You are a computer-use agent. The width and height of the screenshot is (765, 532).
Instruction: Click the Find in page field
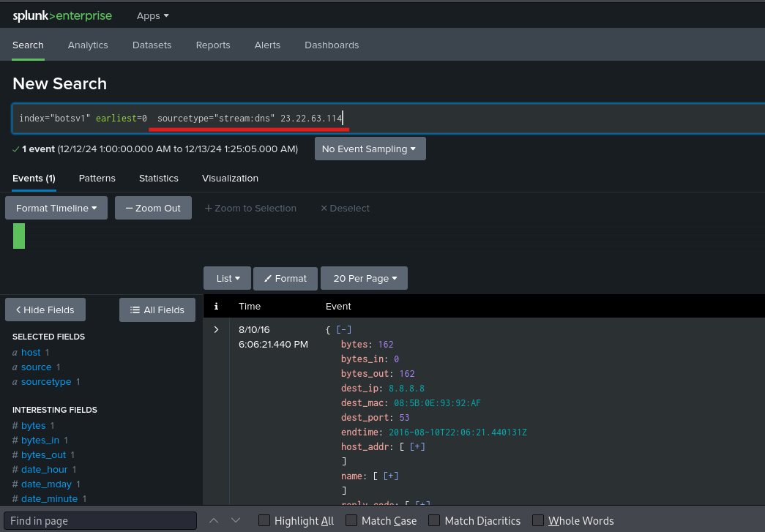click(x=100, y=521)
